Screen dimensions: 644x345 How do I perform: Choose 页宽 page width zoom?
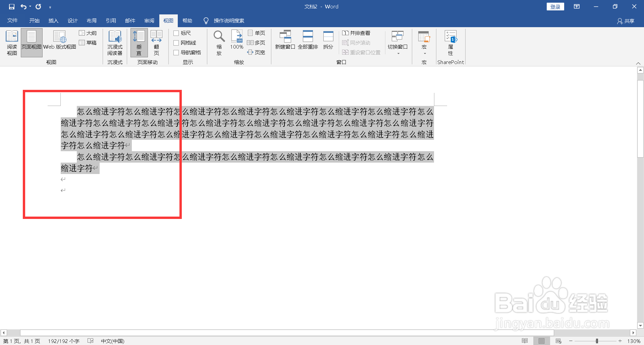point(256,53)
